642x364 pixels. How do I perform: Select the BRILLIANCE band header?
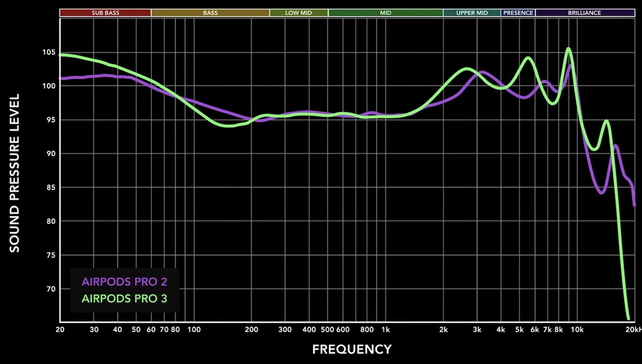[x=585, y=13]
